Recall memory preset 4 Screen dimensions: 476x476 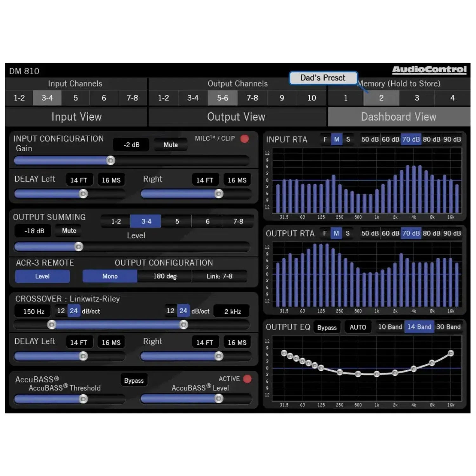[452, 98]
